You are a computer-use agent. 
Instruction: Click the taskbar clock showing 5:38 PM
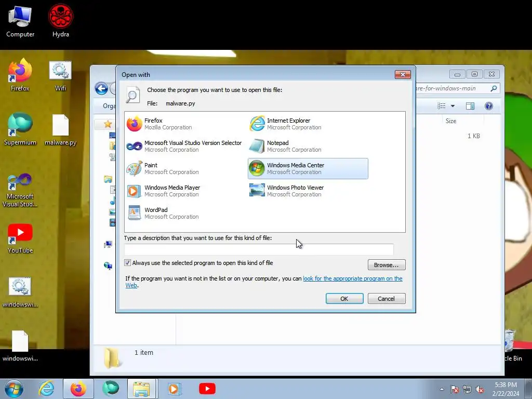coord(506,389)
